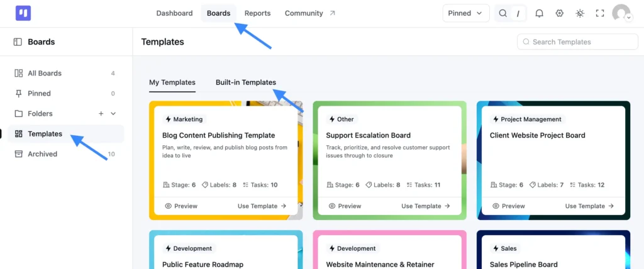The height and width of the screenshot is (269, 644).
Task: Open settings gear icon in header
Action: point(559,13)
